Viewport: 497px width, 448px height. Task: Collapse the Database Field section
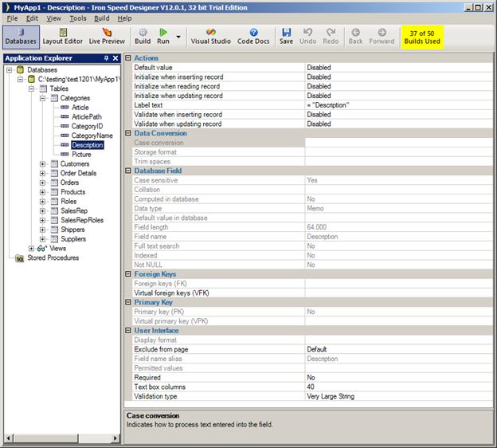[128, 171]
